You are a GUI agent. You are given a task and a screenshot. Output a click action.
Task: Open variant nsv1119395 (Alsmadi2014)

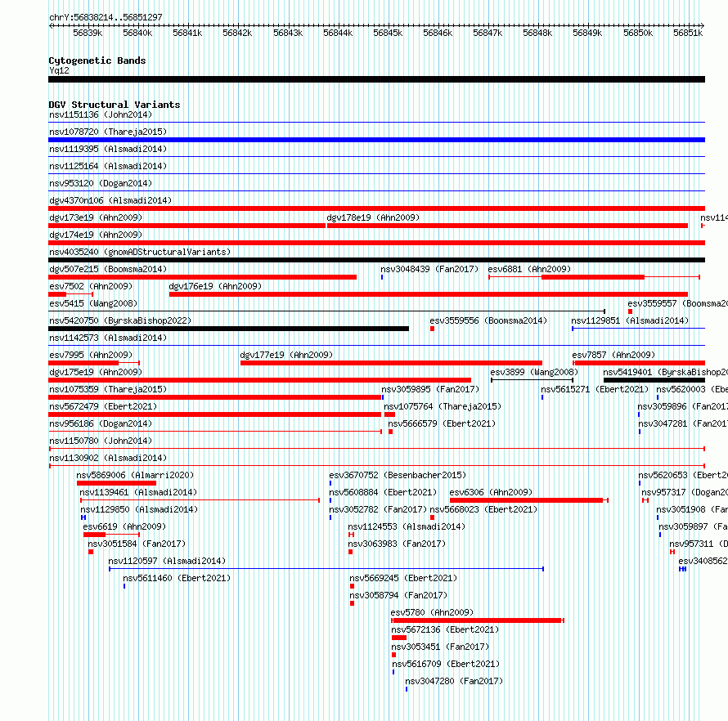click(x=108, y=149)
